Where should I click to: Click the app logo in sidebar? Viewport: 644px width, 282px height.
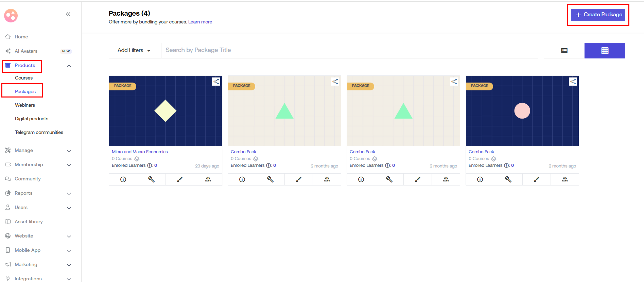pos(11,16)
